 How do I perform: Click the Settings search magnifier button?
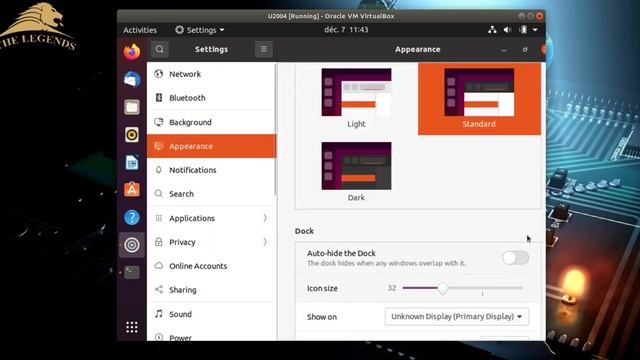click(x=159, y=49)
